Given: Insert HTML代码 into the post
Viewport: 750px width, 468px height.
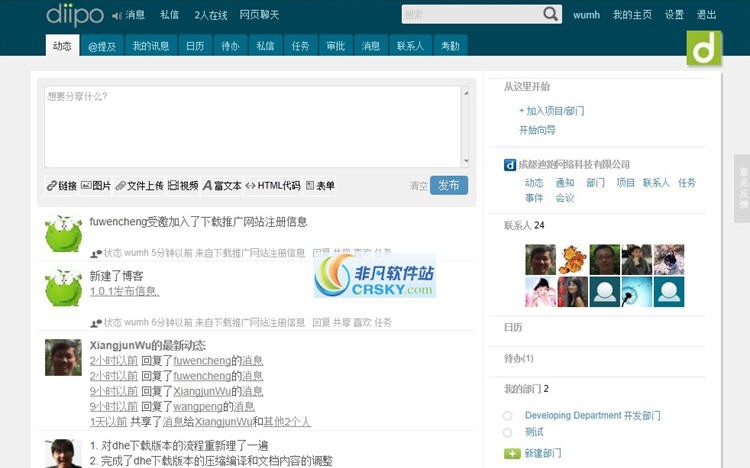Looking at the screenshot, I should coord(273,186).
